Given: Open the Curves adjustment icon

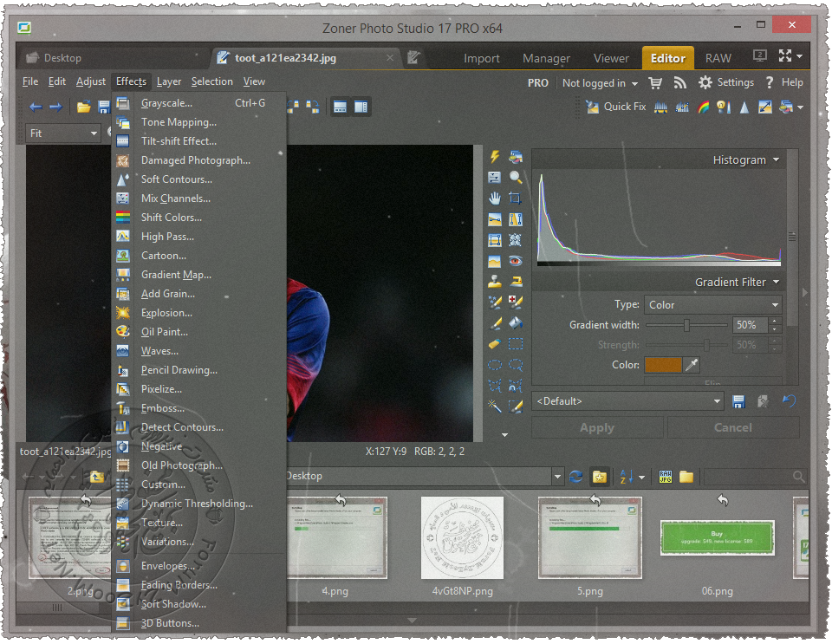Looking at the screenshot, I should click(682, 107).
